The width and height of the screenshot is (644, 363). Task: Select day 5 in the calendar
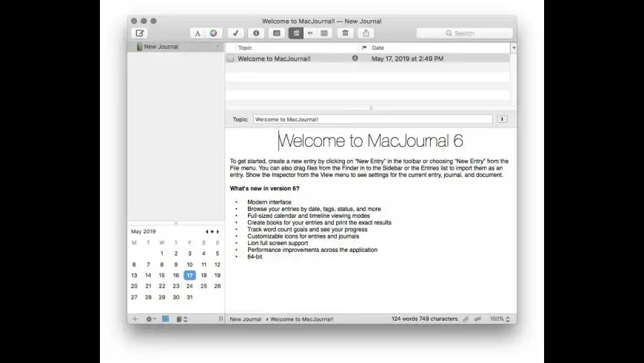(x=218, y=253)
